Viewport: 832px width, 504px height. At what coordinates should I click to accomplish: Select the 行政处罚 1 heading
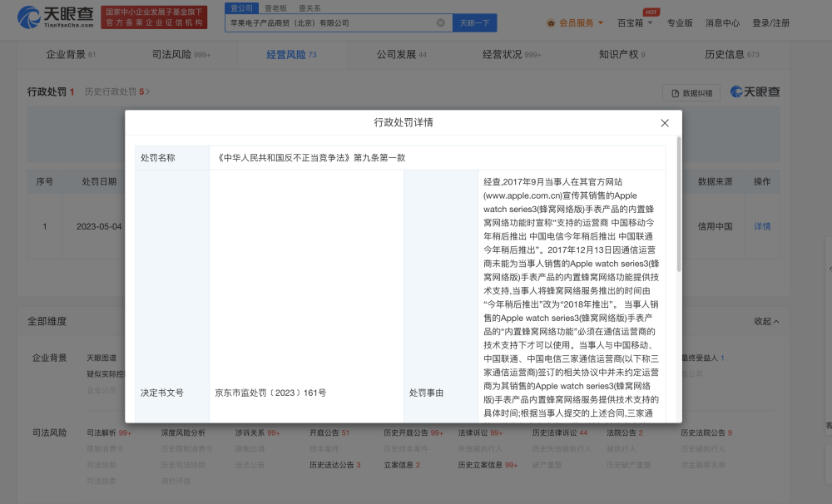tap(51, 91)
